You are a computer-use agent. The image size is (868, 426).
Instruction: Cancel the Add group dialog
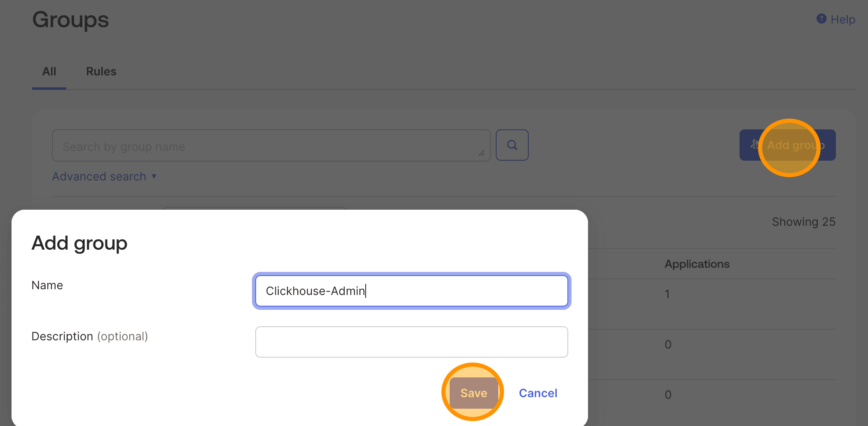(x=538, y=393)
